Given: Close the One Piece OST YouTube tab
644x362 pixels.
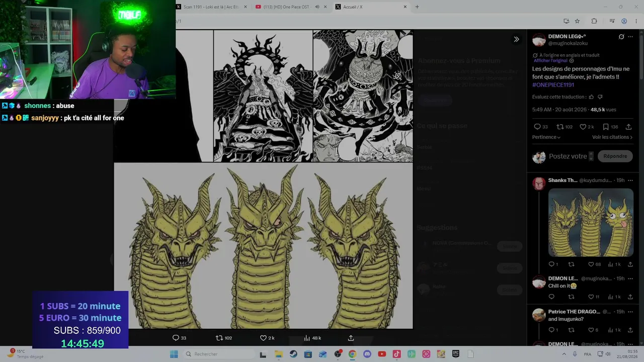Looking at the screenshot, I should pyautogui.click(x=325, y=7).
